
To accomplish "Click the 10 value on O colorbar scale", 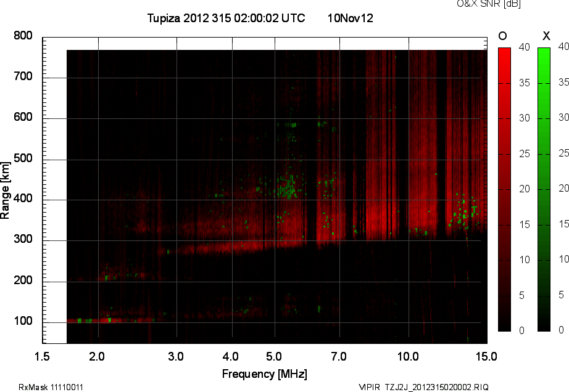I will pyautogui.click(x=525, y=259).
